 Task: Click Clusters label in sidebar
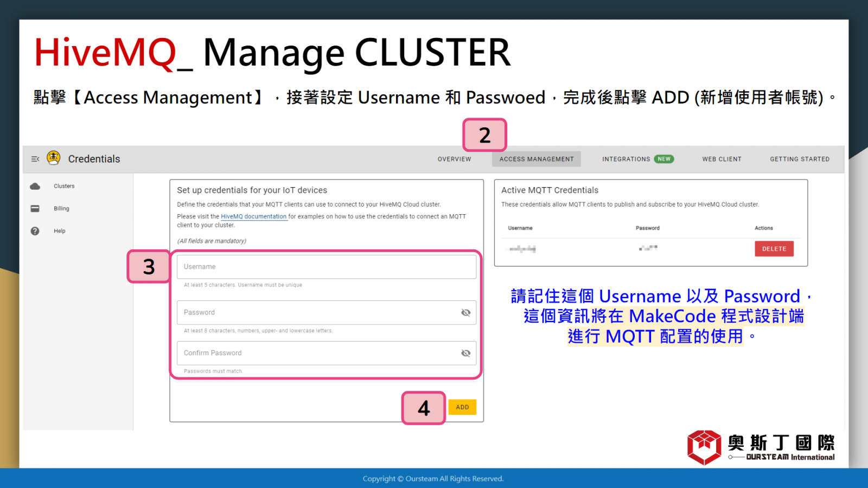pos(64,186)
